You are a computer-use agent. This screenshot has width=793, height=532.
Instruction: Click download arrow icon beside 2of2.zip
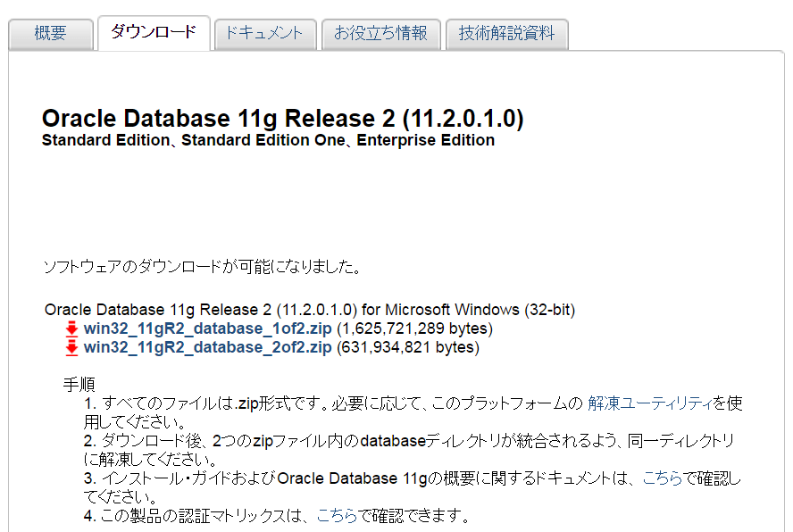tap(71, 348)
